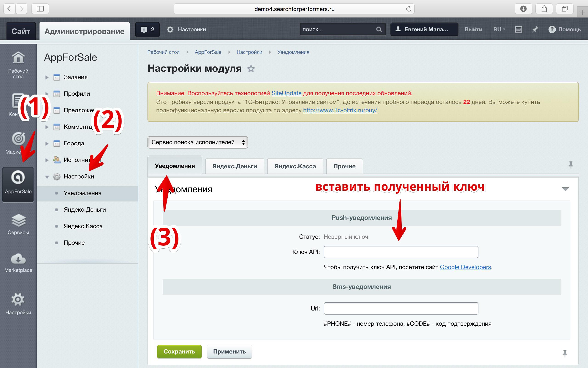This screenshot has height=368, width=588.
Task: Click Выйти to log out
Action: (473, 29)
